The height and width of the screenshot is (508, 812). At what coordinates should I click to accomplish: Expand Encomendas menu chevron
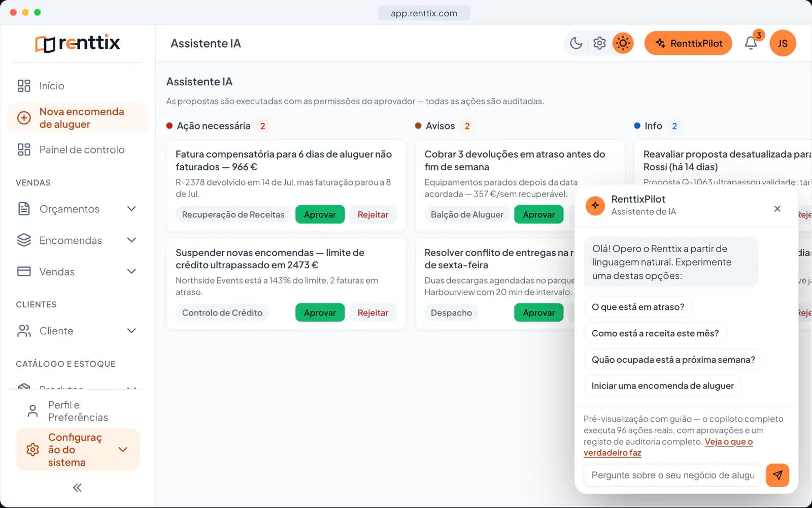(131, 240)
